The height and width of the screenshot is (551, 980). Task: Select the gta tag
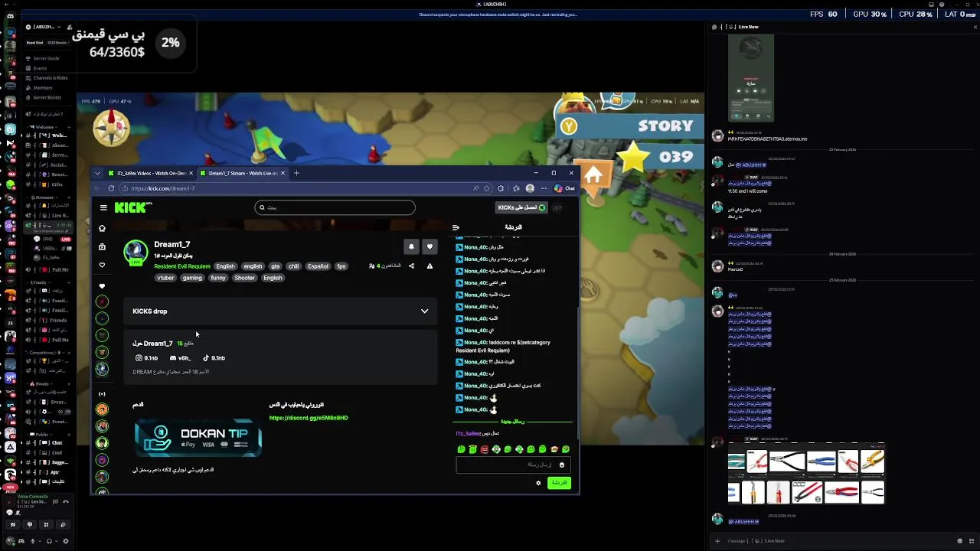click(274, 266)
